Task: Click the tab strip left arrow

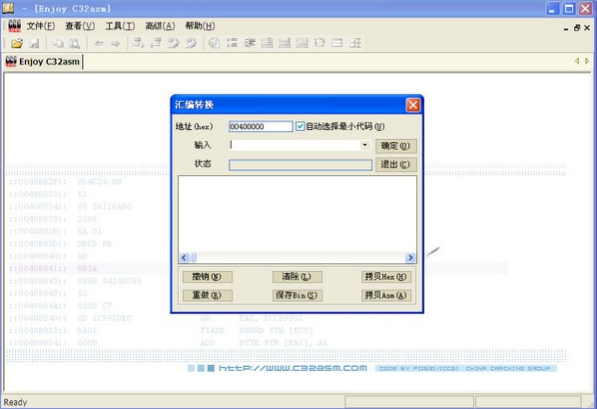Action: (x=577, y=61)
